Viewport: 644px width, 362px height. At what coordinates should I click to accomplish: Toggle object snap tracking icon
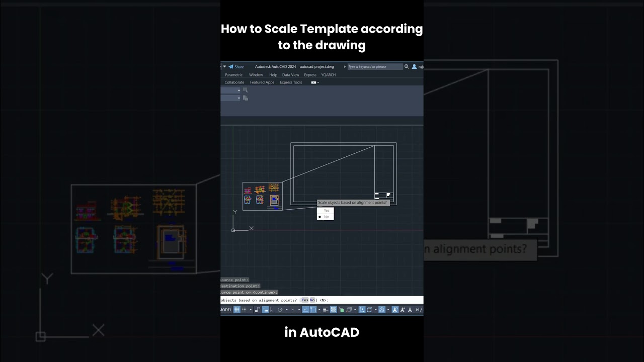(x=305, y=310)
